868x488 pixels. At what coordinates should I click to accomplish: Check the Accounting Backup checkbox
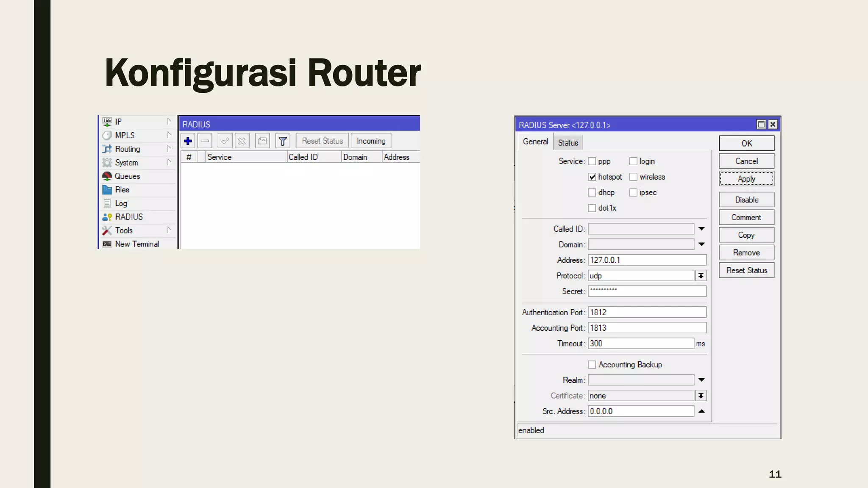592,365
